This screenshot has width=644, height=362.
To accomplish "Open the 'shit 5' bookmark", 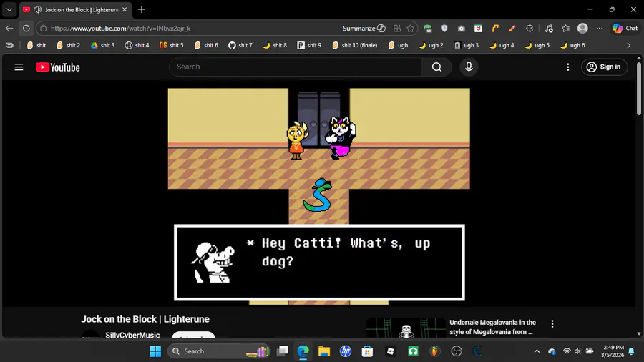I will [x=172, y=45].
